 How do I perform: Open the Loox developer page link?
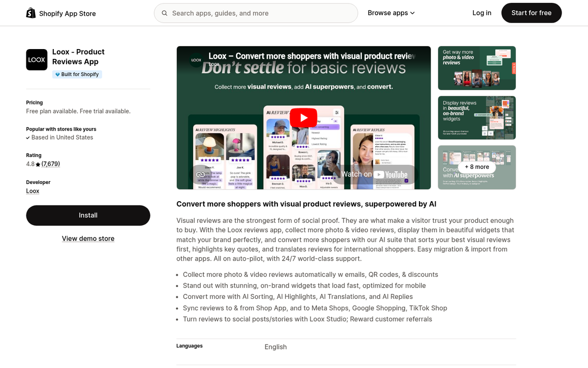click(32, 191)
